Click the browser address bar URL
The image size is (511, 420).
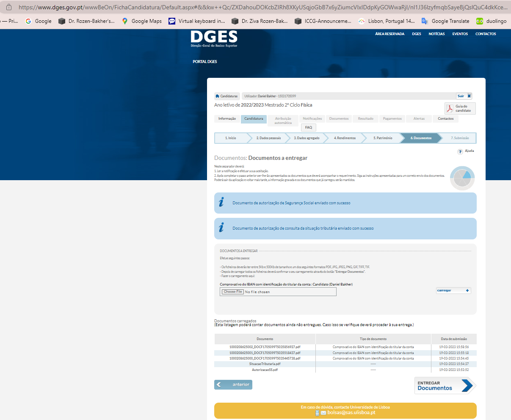[262, 7]
